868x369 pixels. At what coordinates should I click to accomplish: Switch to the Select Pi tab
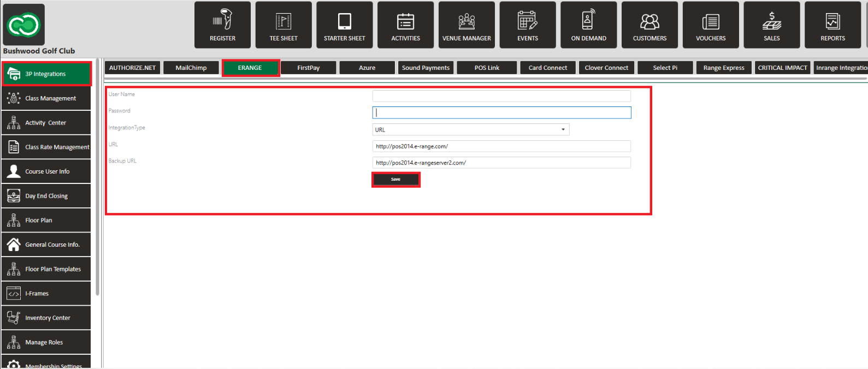(665, 68)
